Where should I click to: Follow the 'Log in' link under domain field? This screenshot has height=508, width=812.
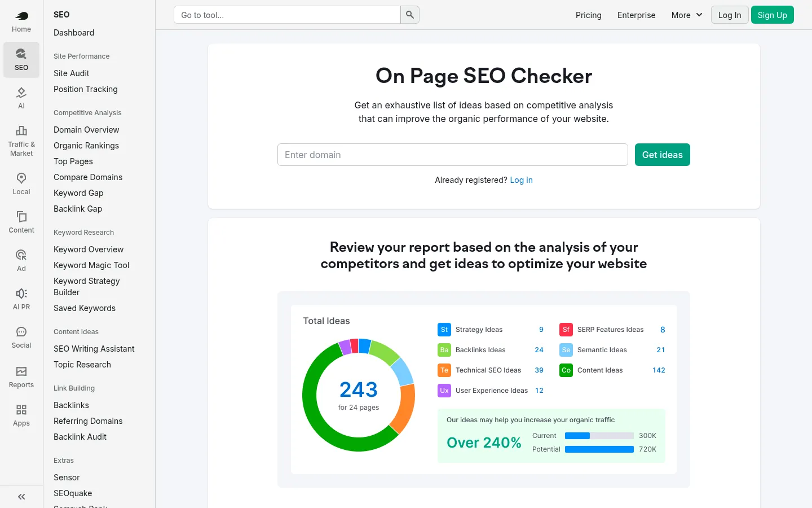click(x=521, y=180)
